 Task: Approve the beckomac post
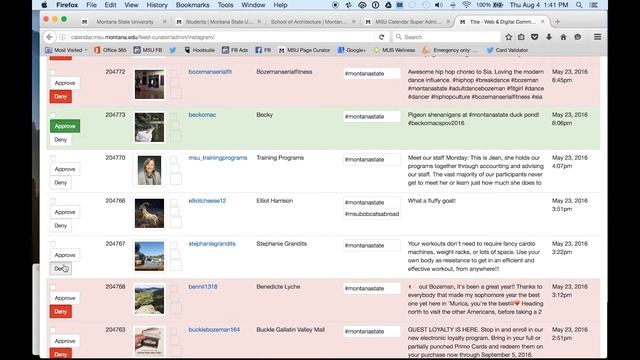(65, 126)
